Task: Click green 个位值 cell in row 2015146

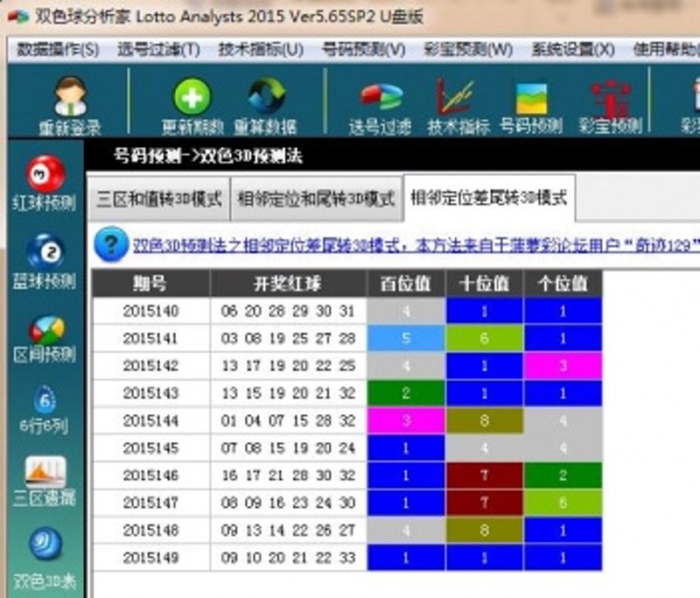Action: pyautogui.click(x=563, y=475)
